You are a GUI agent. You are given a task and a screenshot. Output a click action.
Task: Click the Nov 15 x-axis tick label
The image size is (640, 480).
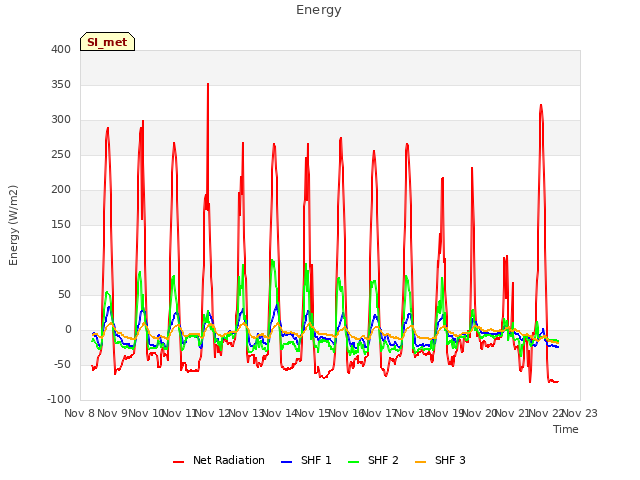coord(313,413)
